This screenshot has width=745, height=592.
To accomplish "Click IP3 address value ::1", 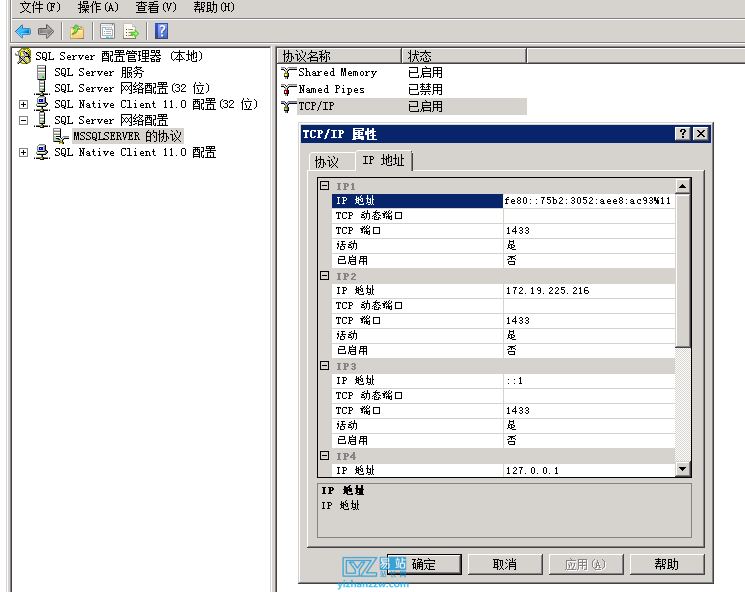I will tap(589, 380).
